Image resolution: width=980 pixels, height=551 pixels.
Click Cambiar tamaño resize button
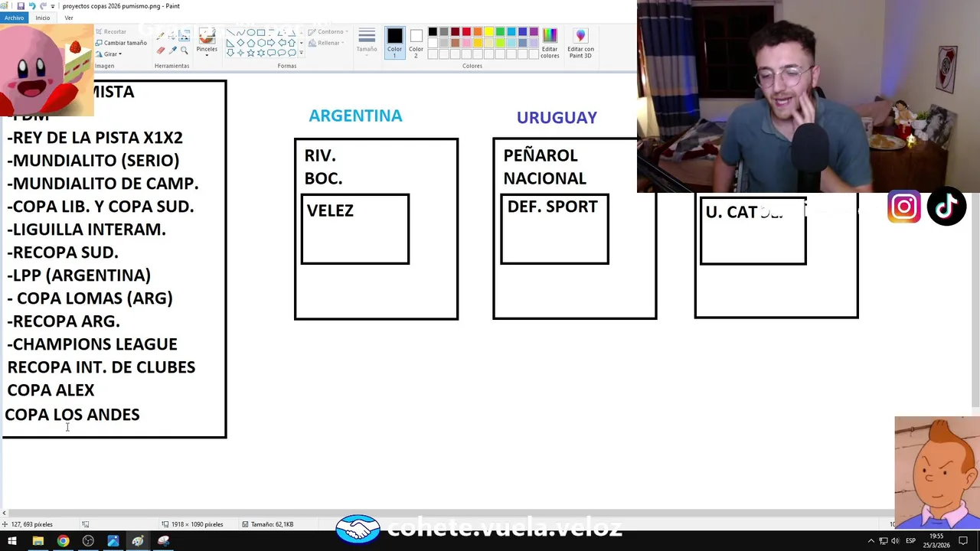click(x=121, y=43)
